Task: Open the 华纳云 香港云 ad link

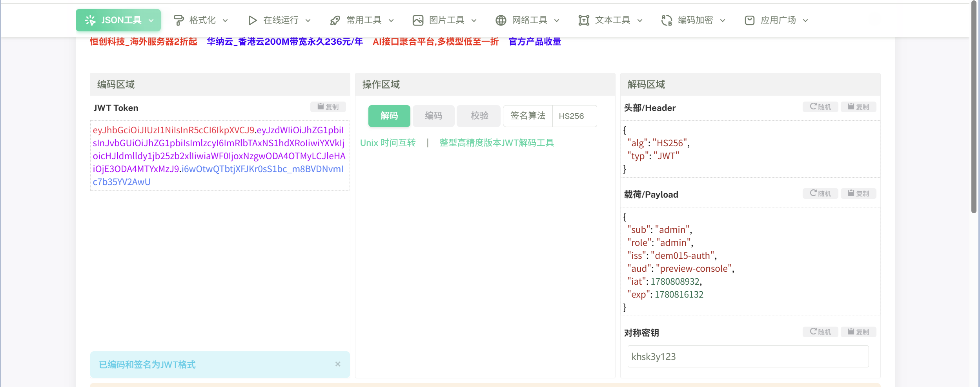Action: point(285,42)
